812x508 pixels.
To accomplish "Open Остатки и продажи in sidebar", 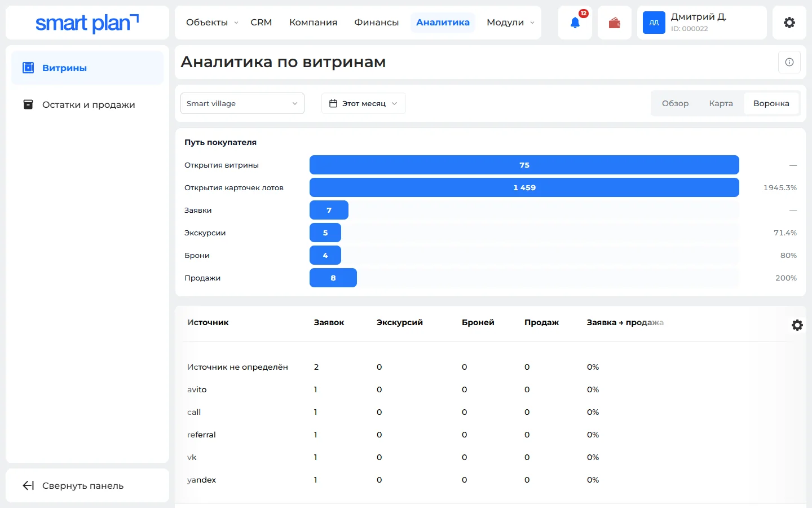I will coord(87,104).
